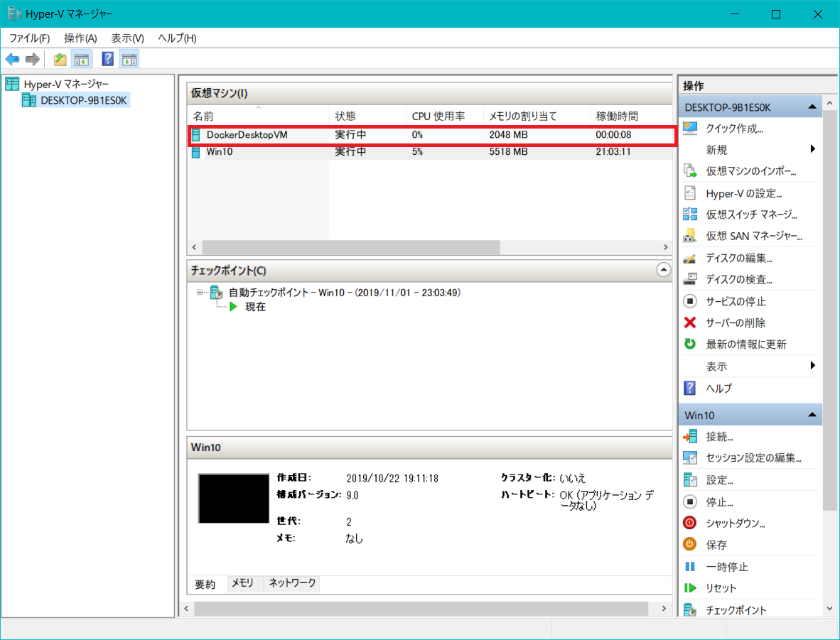This screenshot has height=640, width=840.
Task: Sort by the CPU 使用率 column header
Action: (x=445, y=116)
